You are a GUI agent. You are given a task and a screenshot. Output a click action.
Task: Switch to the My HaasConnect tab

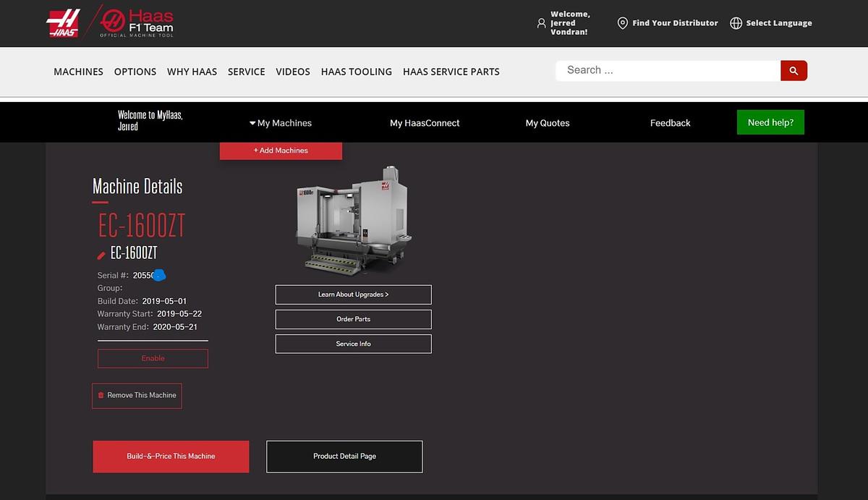point(425,123)
